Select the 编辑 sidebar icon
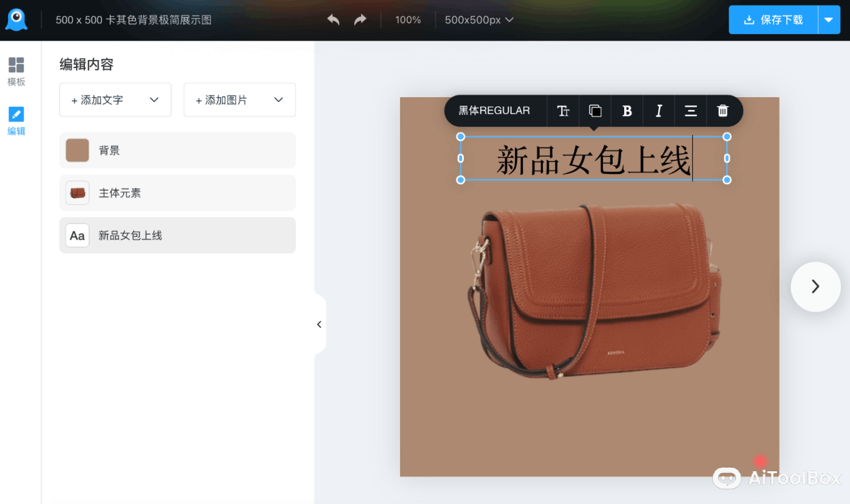Image resolution: width=850 pixels, height=504 pixels. pos(16,120)
